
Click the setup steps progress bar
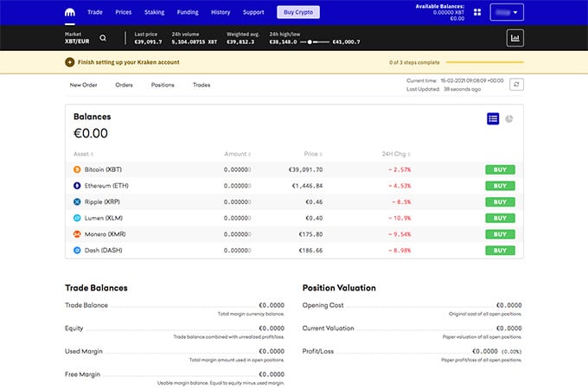click(x=484, y=62)
